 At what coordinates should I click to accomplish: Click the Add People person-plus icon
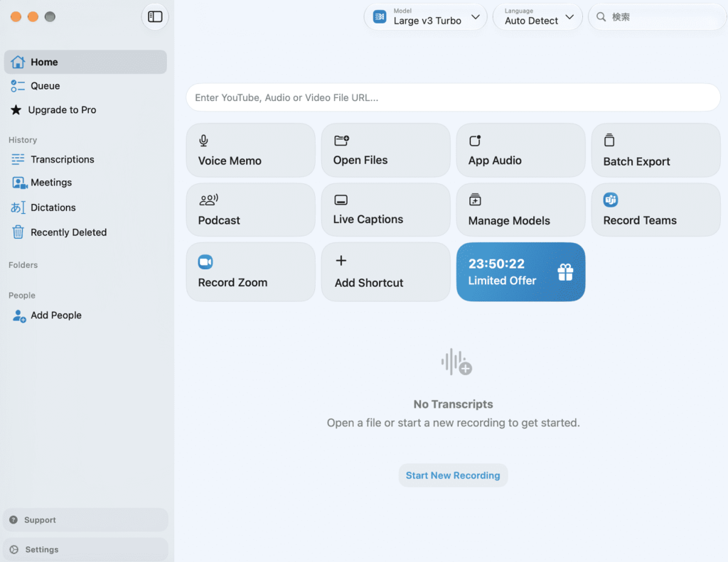(x=19, y=316)
